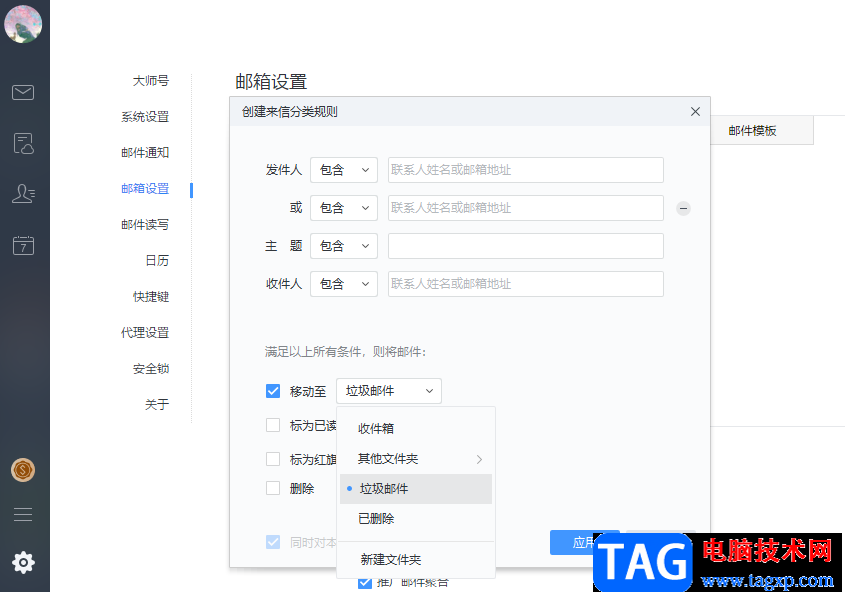This screenshot has height=592, width=845.
Task: Open the 发件人 包含 condition dropdown
Action: coord(344,170)
